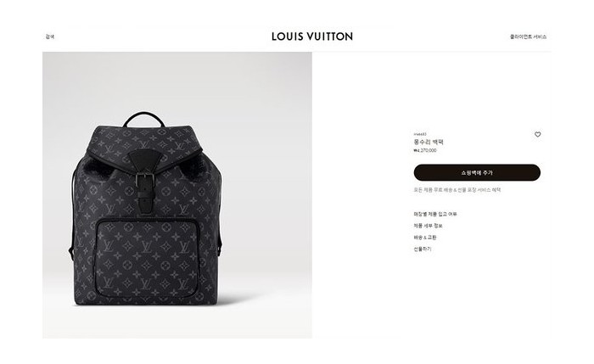This screenshot has height=364, width=594.
Task: Expand 매장별 제품 입고 여부 store availability
Action: coord(435,214)
